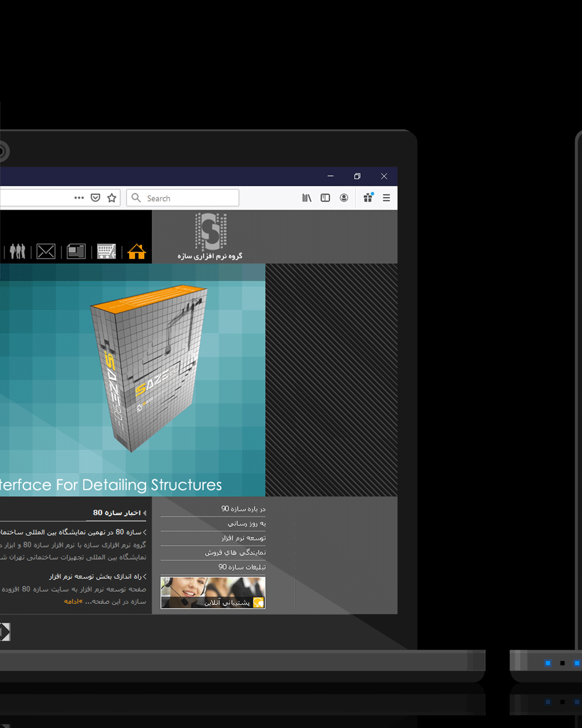Open the Firefox Library icon
The image size is (582, 728).
307,198
